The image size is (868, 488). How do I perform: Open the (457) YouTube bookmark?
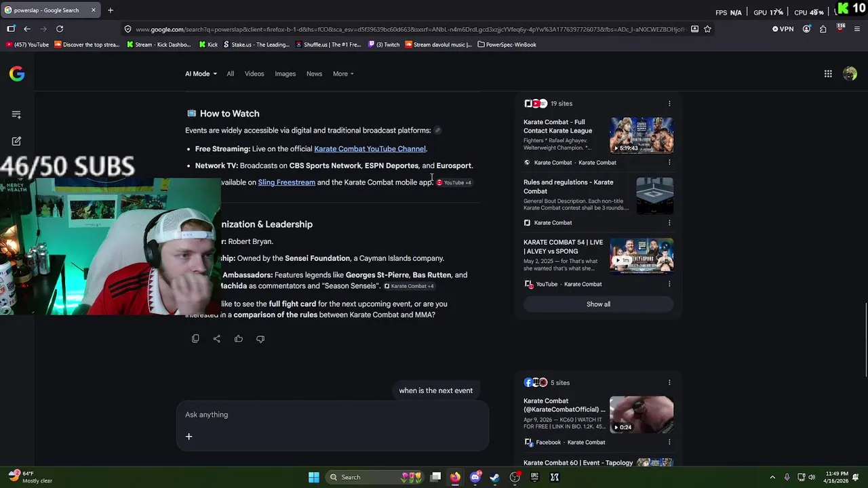coord(27,45)
